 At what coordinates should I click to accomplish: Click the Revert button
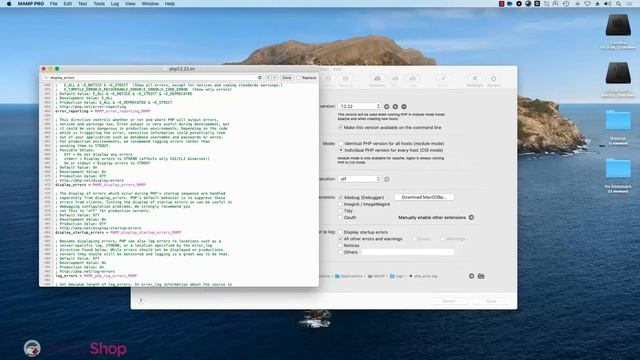coord(449,301)
